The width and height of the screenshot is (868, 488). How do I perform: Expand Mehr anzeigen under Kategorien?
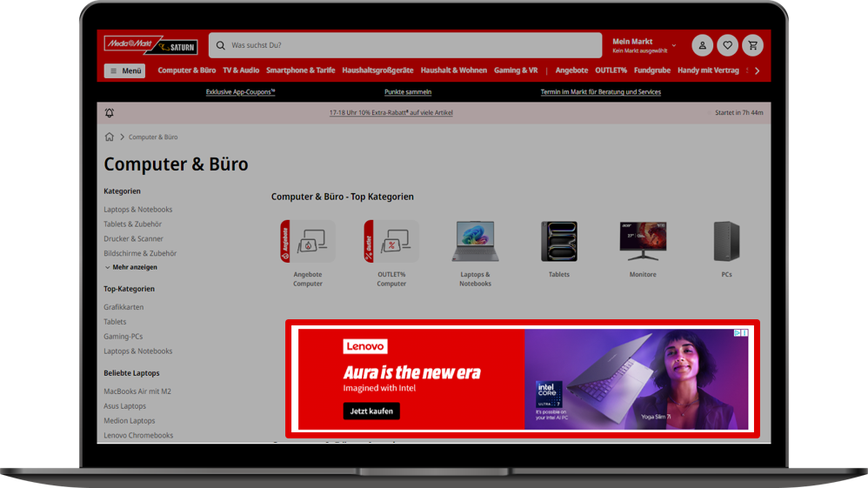coord(130,267)
